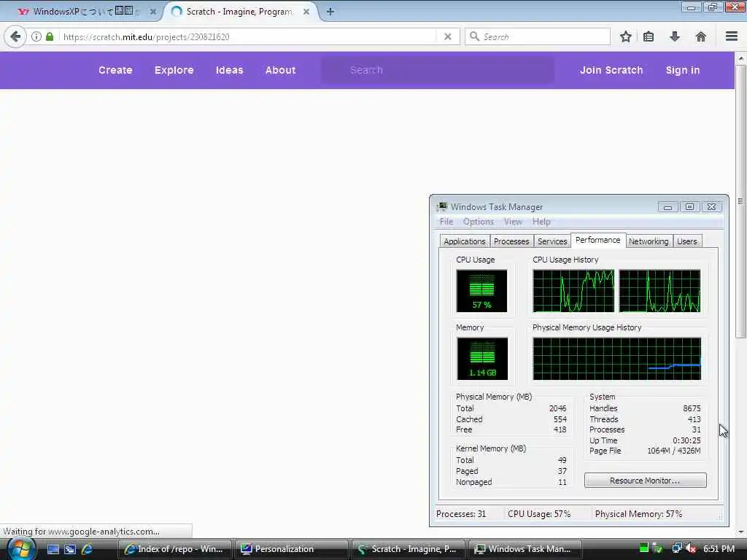Click Join Scratch

tap(611, 70)
